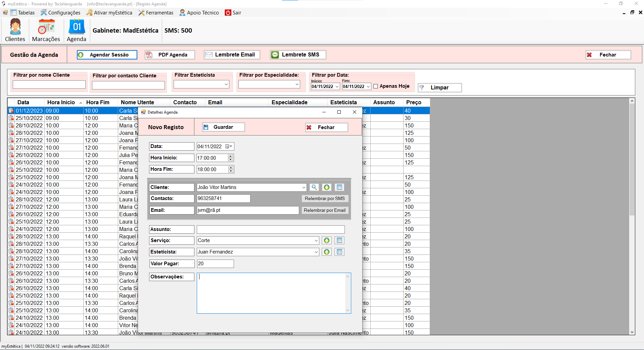This screenshot has height=350, width=644.
Task: Increase Hora Início with the up stepper
Action: point(231,156)
